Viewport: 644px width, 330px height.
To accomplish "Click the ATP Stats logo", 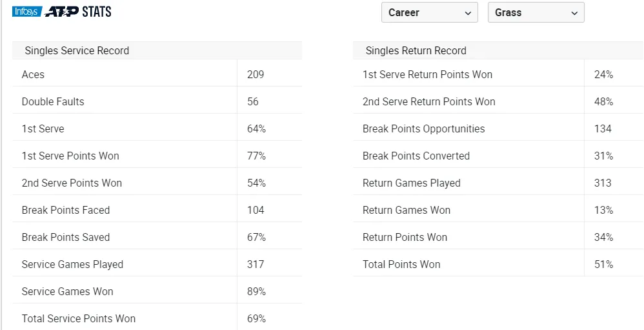I will [78, 12].
